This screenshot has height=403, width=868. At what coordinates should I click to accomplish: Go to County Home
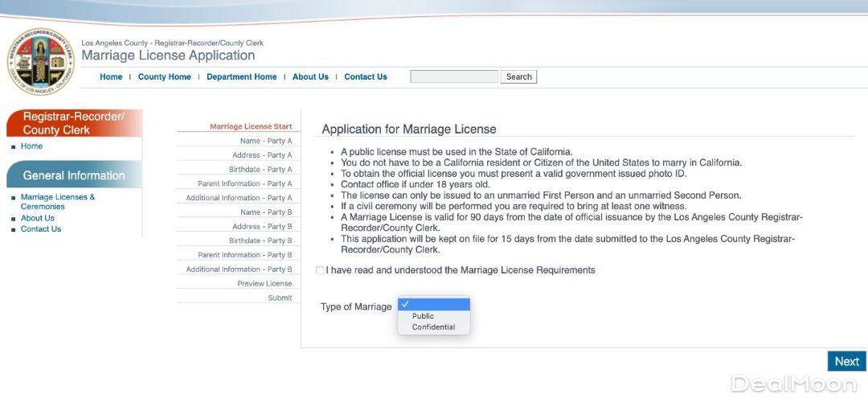[x=165, y=77]
